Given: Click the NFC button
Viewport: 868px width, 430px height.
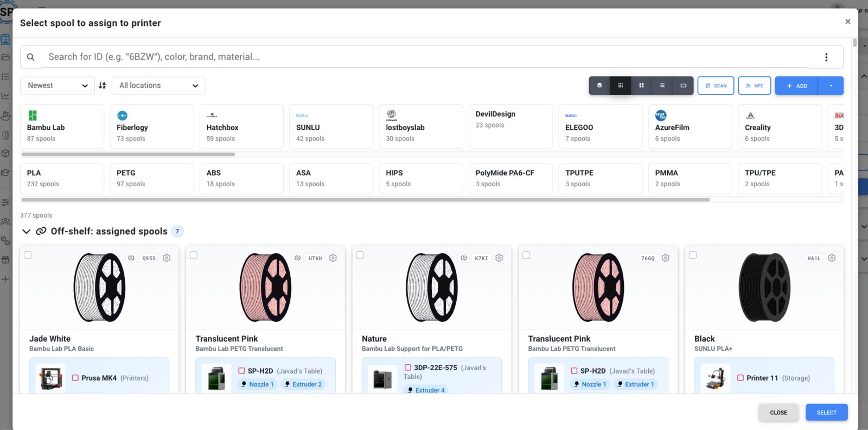Looking at the screenshot, I should pyautogui.click(x=755, y=86).
